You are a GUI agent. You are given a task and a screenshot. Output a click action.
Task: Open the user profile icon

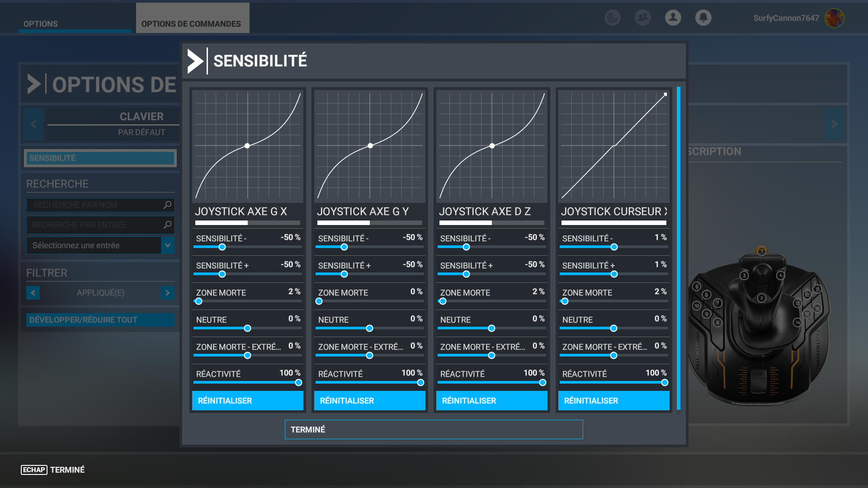coord(673,18)
